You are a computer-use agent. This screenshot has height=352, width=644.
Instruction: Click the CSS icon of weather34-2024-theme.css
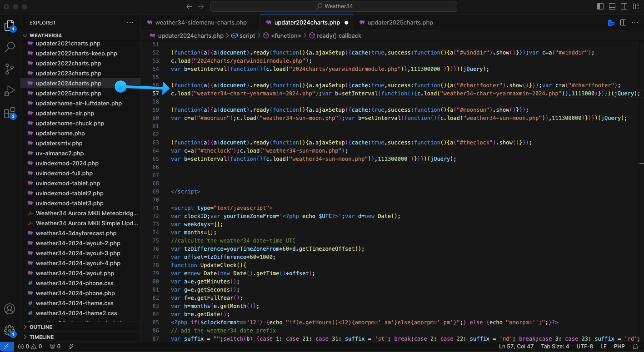point(30,303)
